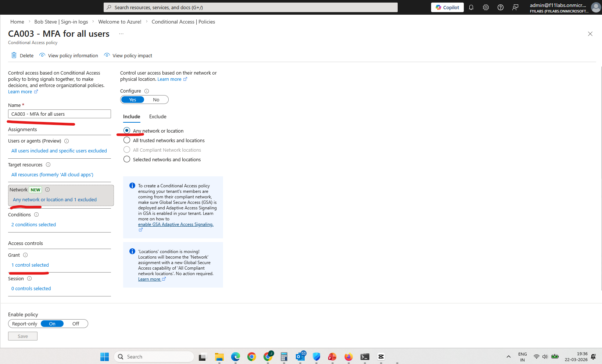602x364 pixels.
Task: Click info icon beside Target resources
Action: [x=48, y=165]
